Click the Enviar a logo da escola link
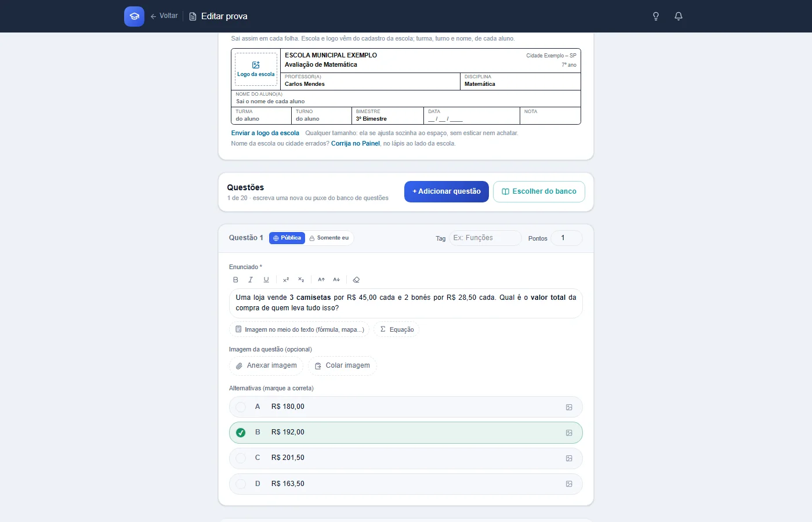Viewport: 812px width, 522px height. [265, 133]
